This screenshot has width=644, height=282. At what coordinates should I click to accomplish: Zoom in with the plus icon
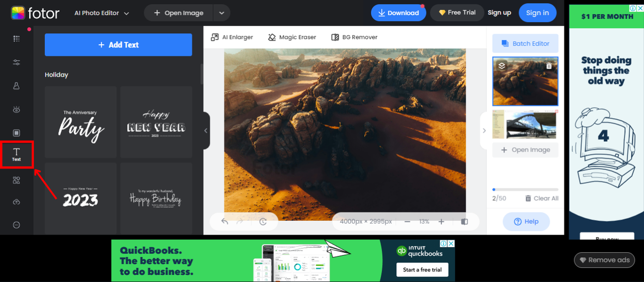coord(441,222)
